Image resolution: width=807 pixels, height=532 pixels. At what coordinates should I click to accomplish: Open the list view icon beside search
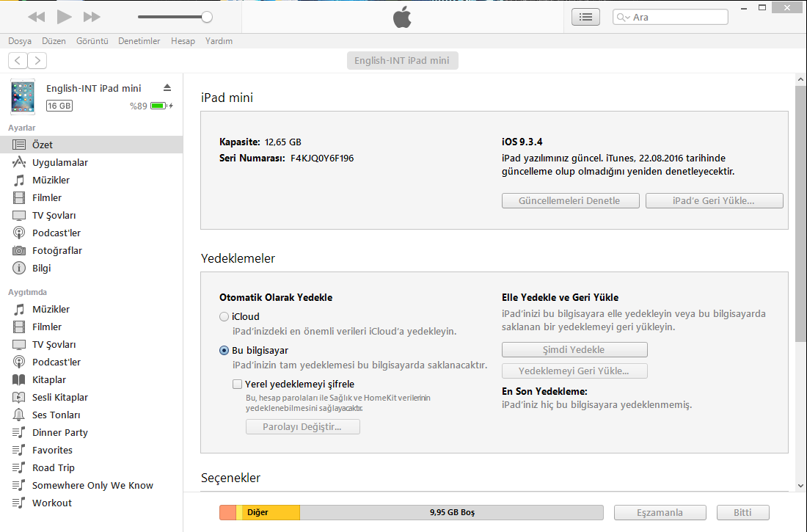(585, 17)
